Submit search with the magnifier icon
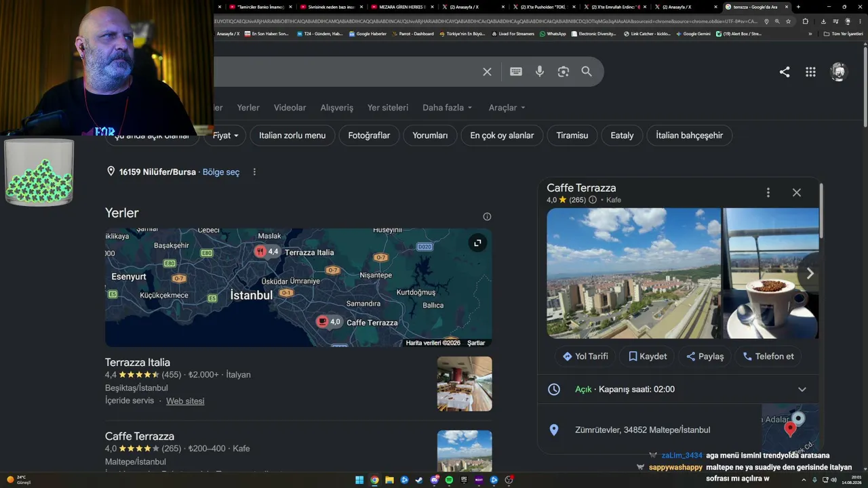 click(x=587, y=72)
